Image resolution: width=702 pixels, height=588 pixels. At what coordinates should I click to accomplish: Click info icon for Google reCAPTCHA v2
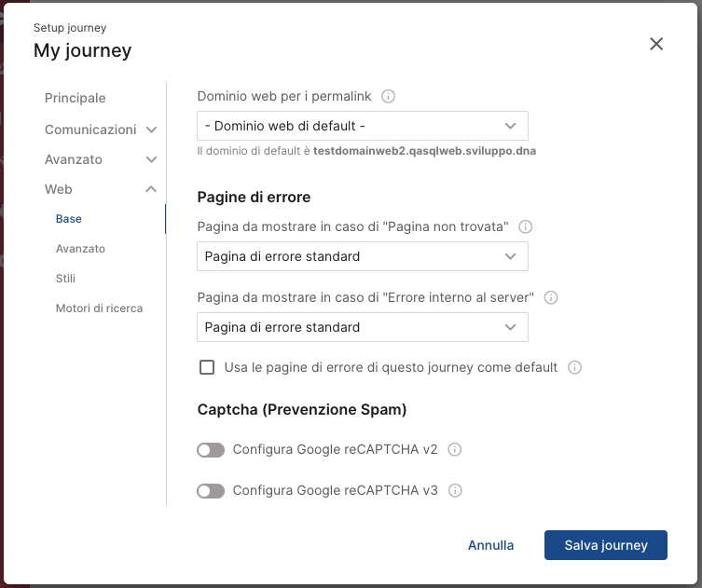tap(454, 449)
